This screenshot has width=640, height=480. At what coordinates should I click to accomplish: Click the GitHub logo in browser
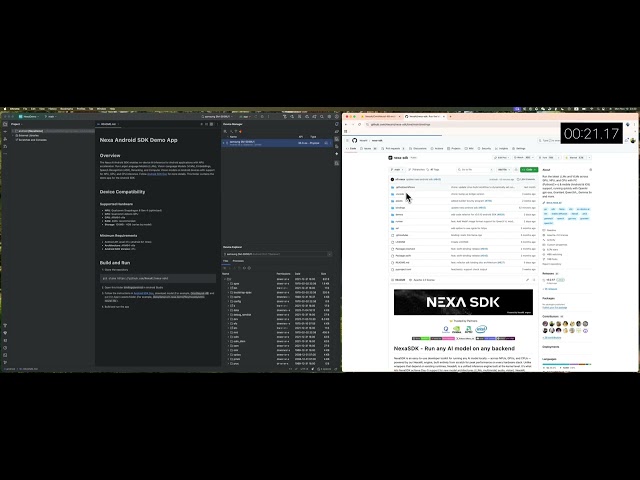pos(354,140)
